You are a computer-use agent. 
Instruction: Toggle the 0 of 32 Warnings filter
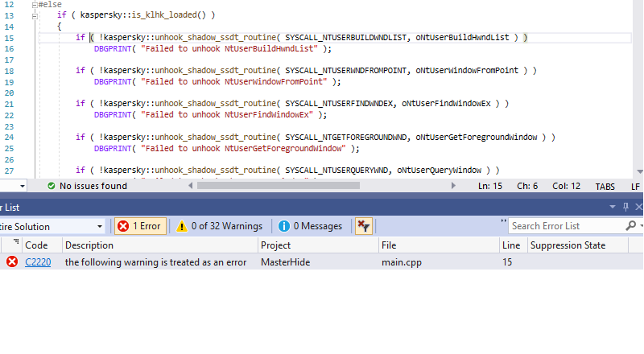[220, 226]
